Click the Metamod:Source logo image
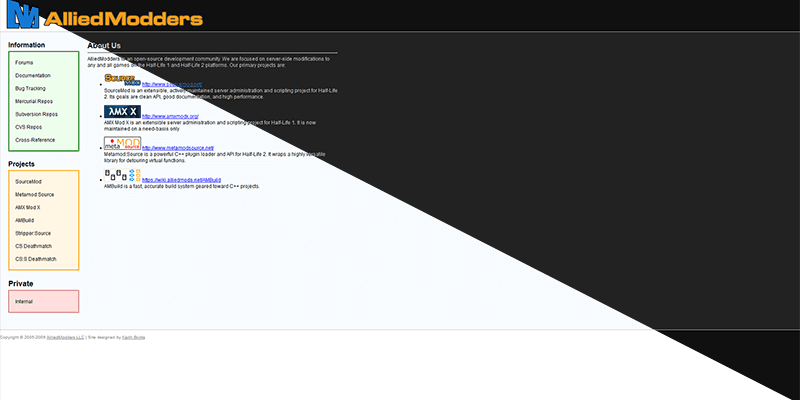Viewport: 800px width, 400px height. coord(122,143)
